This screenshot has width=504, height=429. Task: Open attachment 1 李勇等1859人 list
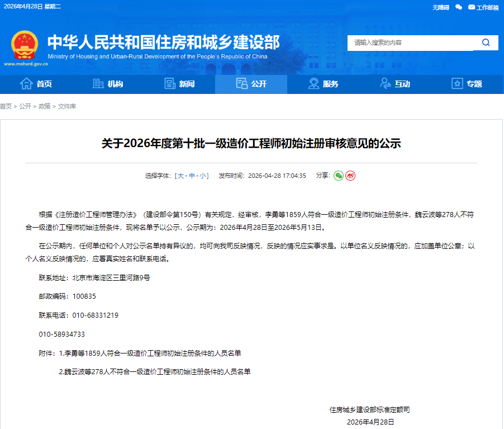[x=150, y=353]
